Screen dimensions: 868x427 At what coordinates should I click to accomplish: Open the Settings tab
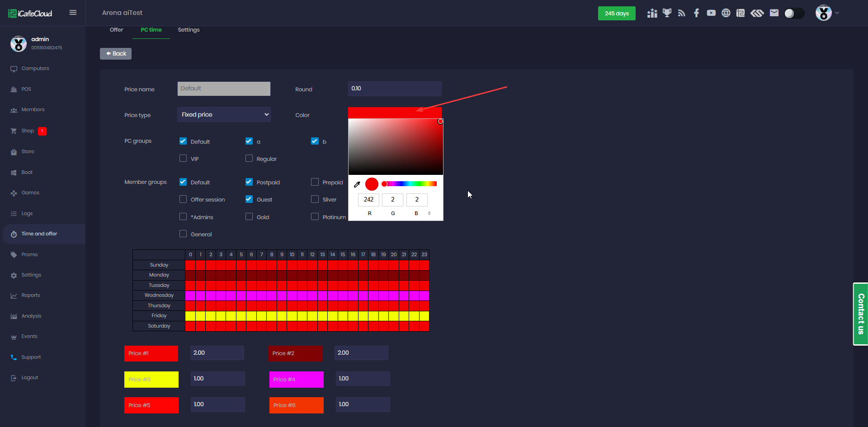pos(189,30)
